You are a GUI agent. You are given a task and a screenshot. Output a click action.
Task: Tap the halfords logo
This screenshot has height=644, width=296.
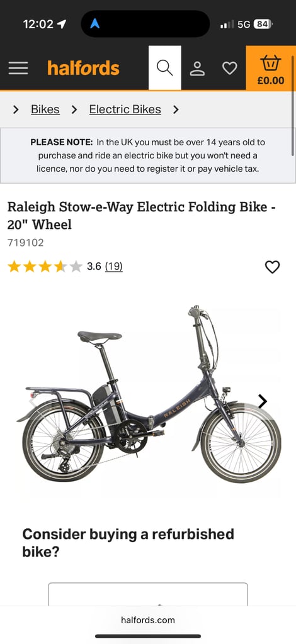coord(84,68)
